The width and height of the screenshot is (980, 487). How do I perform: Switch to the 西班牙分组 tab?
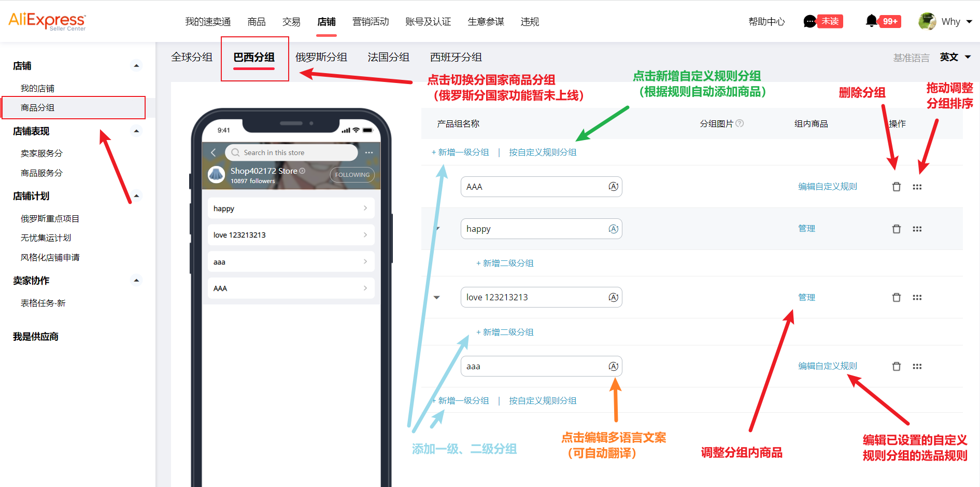(456, 57)
